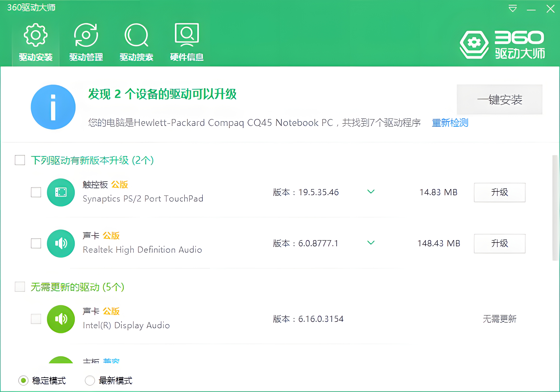The image size is (560, 392).
Task: Select the 稳定模式 radio button
Action: click(23, 380)
